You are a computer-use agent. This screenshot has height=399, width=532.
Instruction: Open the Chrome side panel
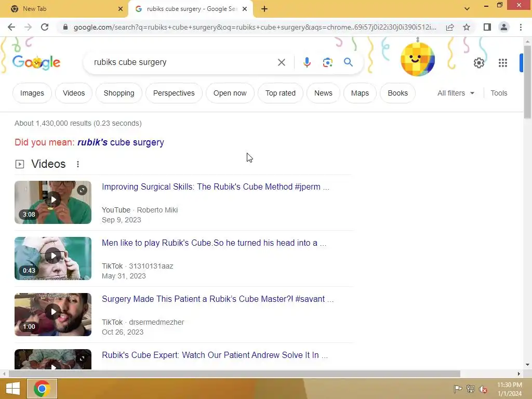tap(487, 27)
